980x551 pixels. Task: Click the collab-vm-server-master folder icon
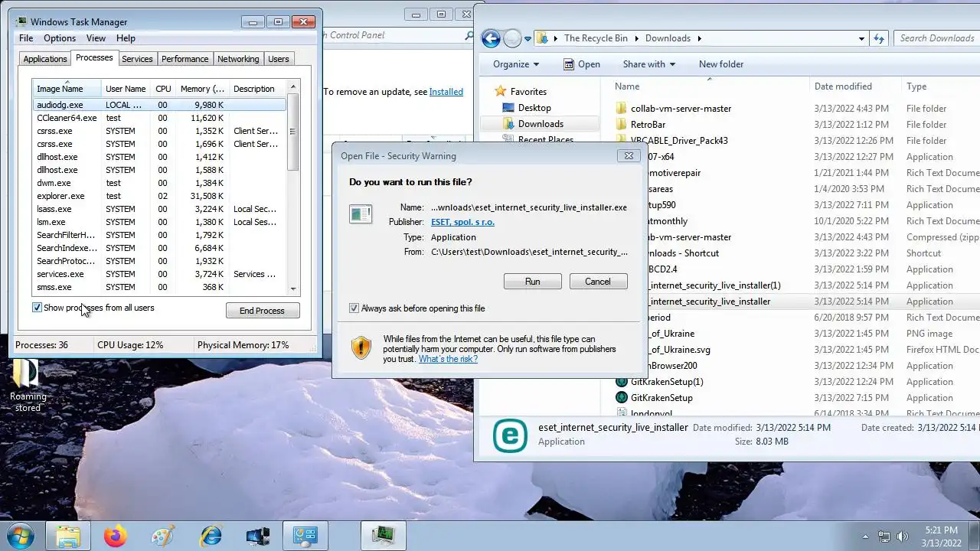622,109
